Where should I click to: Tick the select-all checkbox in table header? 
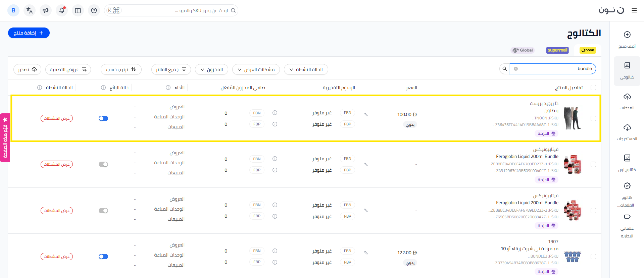click(593, 88)
